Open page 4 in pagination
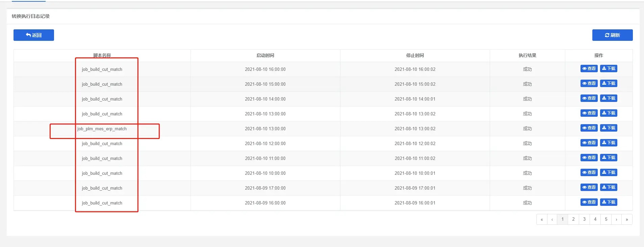The height and width of the screenshot is (247, 644). coord(595,219)
